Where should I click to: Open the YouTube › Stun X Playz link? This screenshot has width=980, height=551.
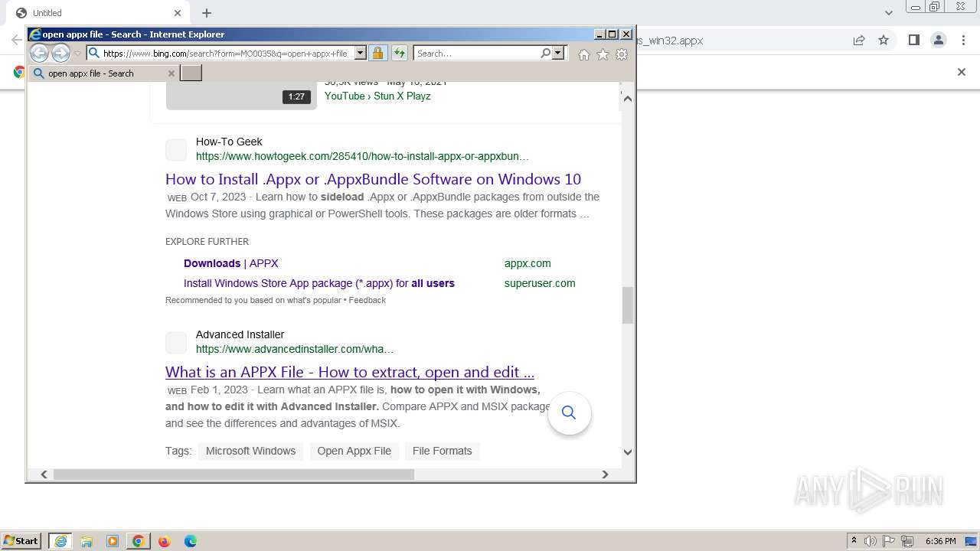(377, 96)
